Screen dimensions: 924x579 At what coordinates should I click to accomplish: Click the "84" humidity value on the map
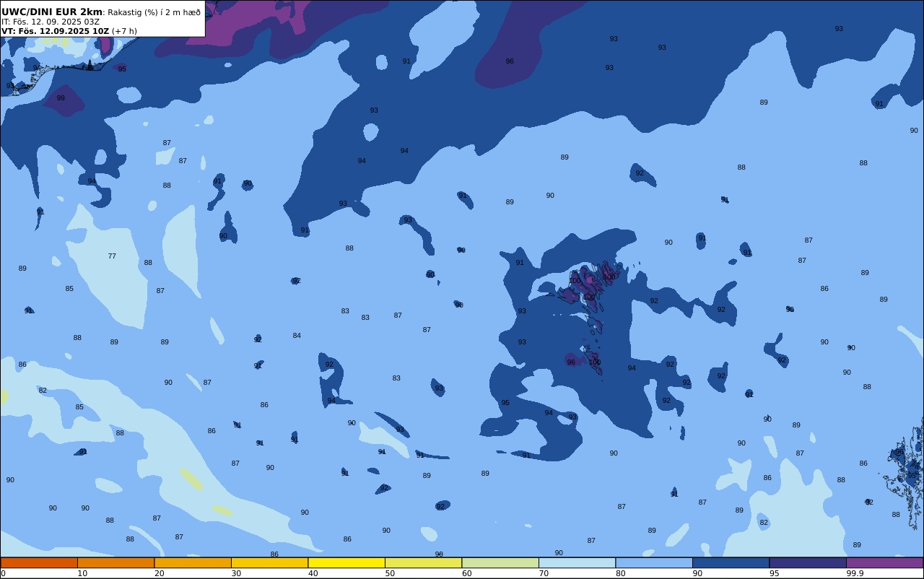[x=297, y=336]
